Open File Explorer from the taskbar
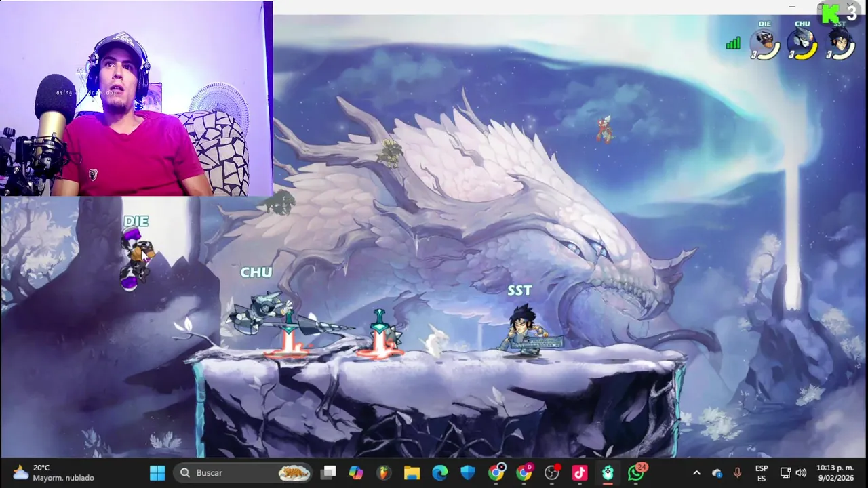 (412, 472)
